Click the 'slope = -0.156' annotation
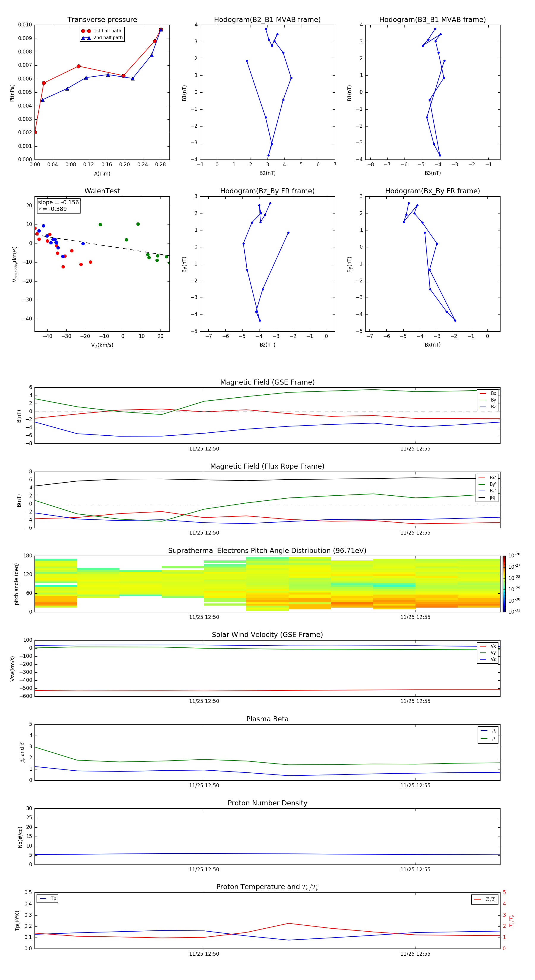This screenshot has height=980, width=535. click(58, 203)
